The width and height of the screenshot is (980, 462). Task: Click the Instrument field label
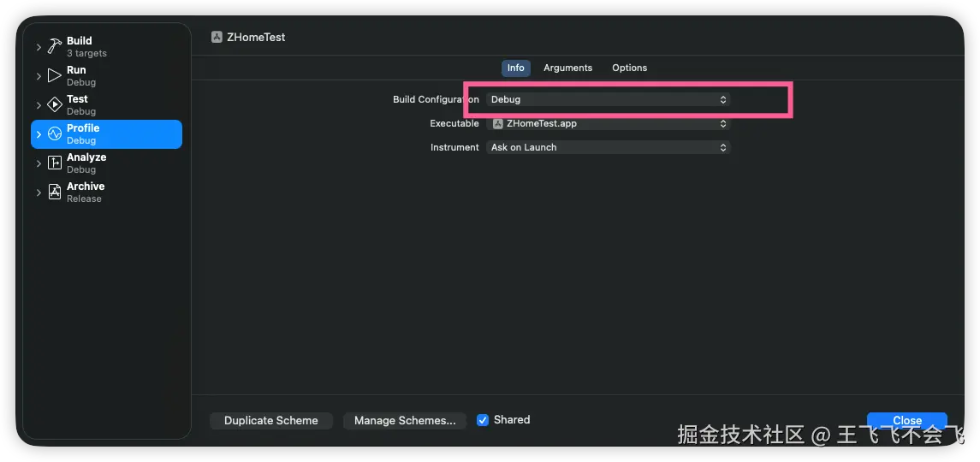[454, 147]
